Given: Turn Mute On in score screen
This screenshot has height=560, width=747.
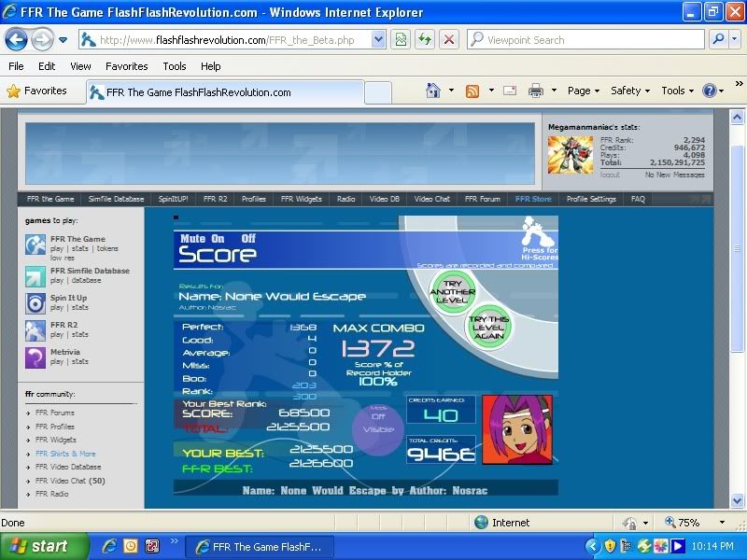Looking at the screenshot, I should click(x=204, y=239).
